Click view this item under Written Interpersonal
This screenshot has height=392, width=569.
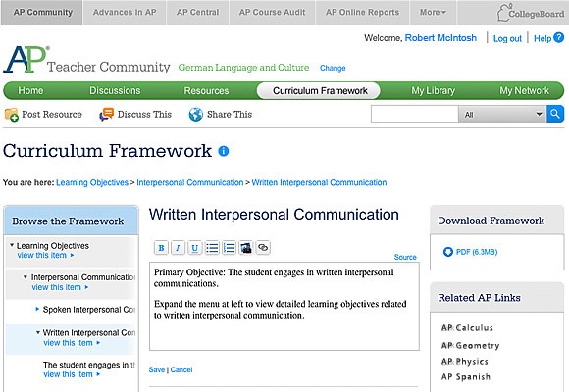click(72, 343)
